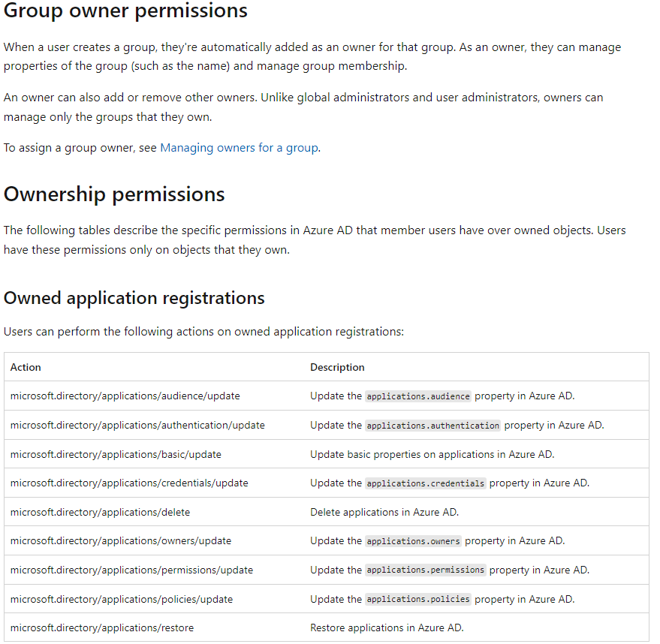Select the applications/delete action cell
Screen dimensions: 660x644
pyautogui.click(x=100, y=512)
